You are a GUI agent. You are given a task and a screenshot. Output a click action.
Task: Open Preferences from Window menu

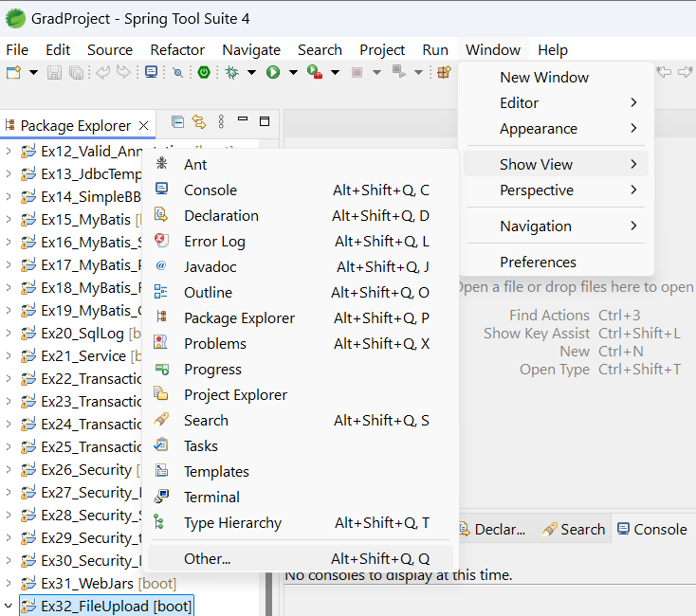(x=556, y=263)
